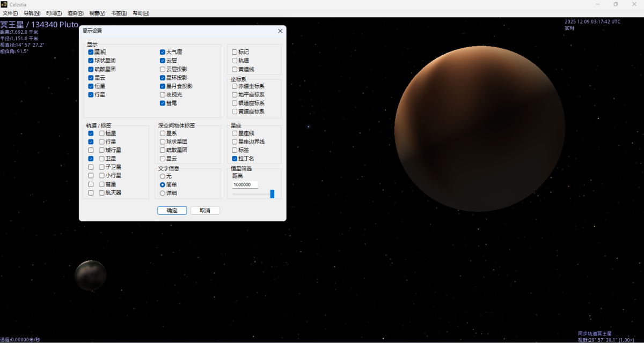Disable the 彗尾 checkbox

[163, 103]
